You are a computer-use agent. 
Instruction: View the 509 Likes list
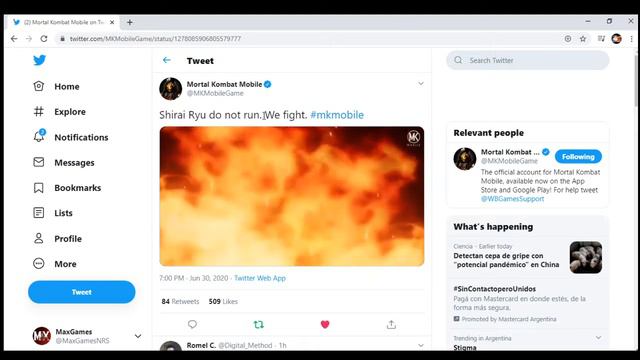tap(223, 302)
